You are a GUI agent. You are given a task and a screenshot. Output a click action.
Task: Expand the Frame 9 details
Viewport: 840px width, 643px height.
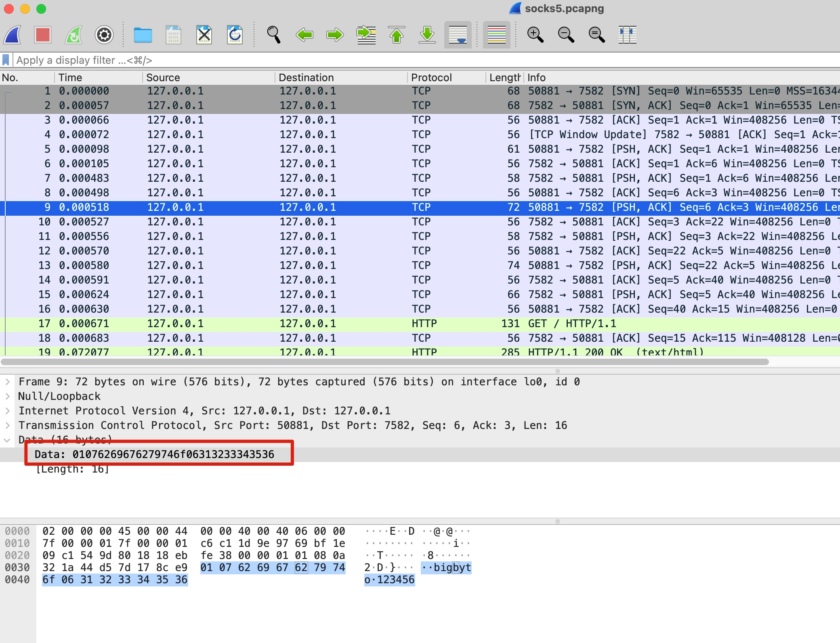click(x=8, y=382)
